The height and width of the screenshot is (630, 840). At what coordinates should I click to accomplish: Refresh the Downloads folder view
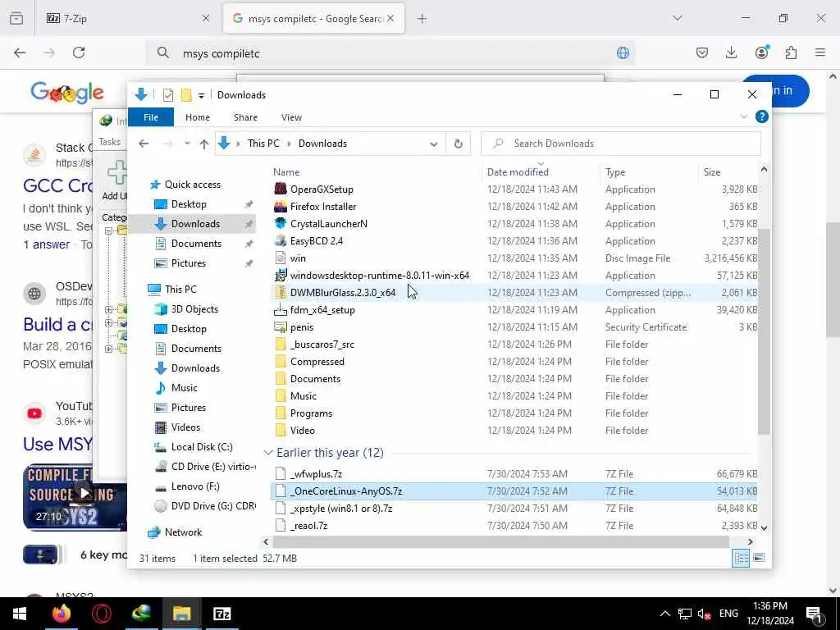tap(458, 144)
